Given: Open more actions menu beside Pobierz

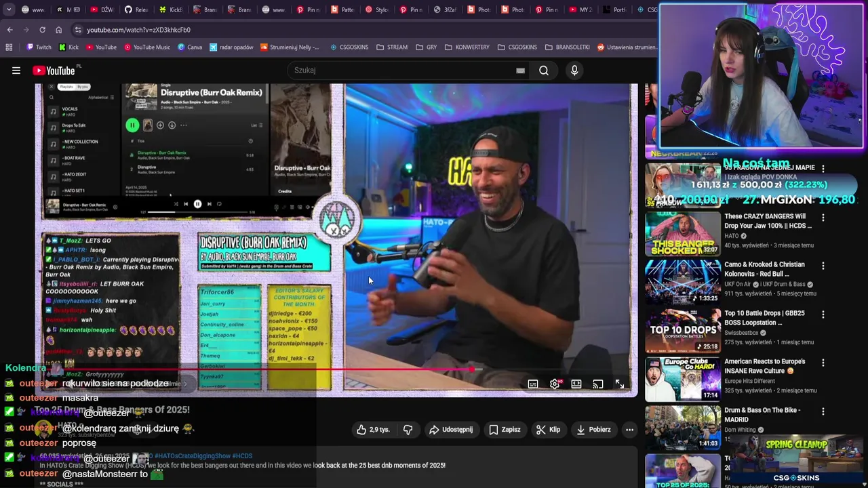Looking at the screenshot, I should click(x=629, y=430).
